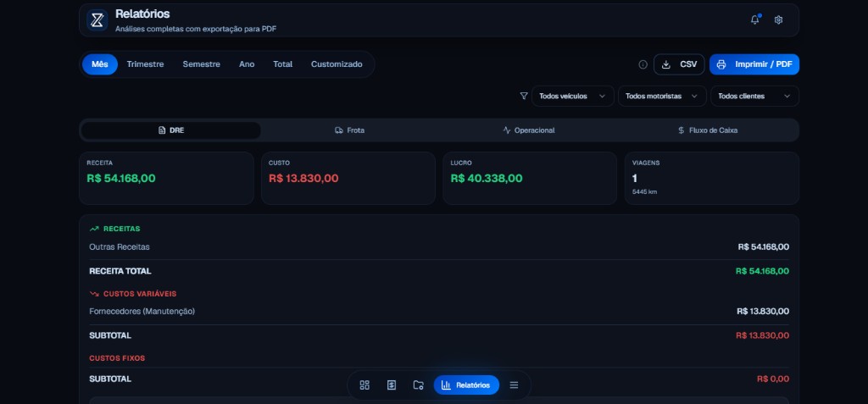Click the info icon beside the CSV button
The width and height of the screenshot is (868, 404).
tap(643, 64)
